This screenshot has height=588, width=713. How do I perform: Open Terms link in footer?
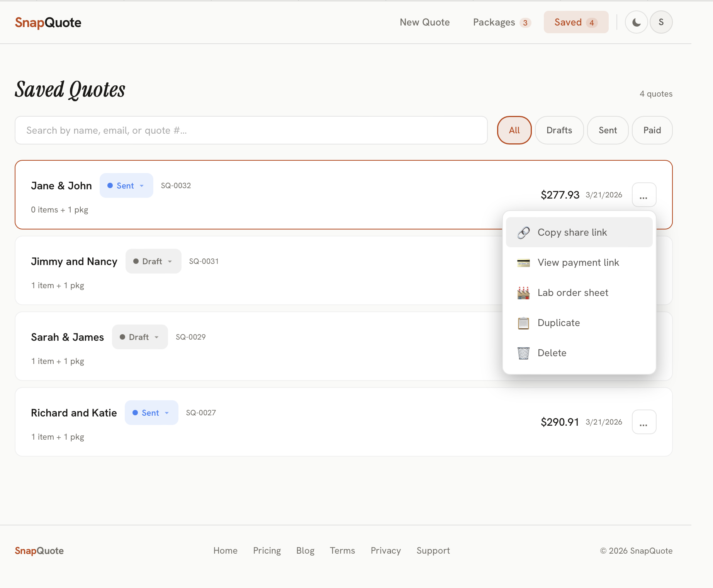pos(342,551)
